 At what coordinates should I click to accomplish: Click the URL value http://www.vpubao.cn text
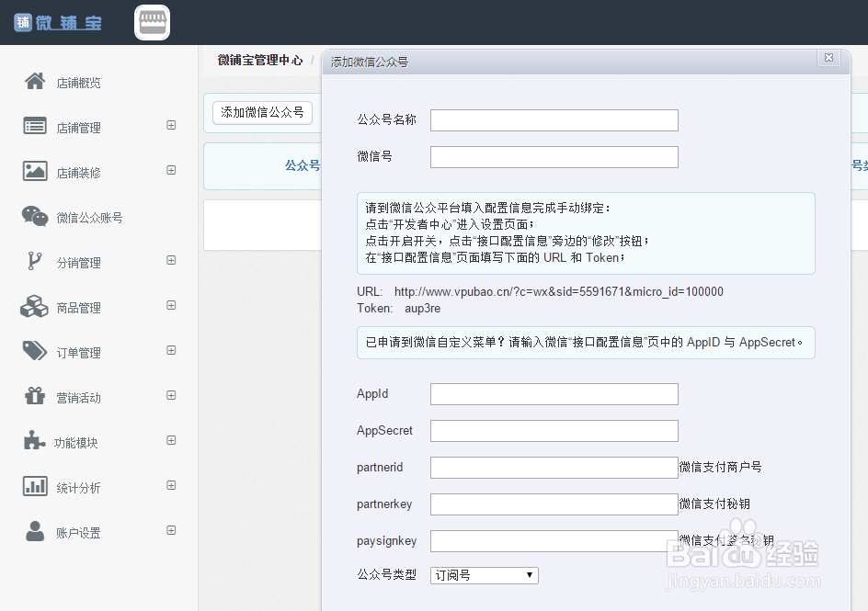tap(558, 291)
